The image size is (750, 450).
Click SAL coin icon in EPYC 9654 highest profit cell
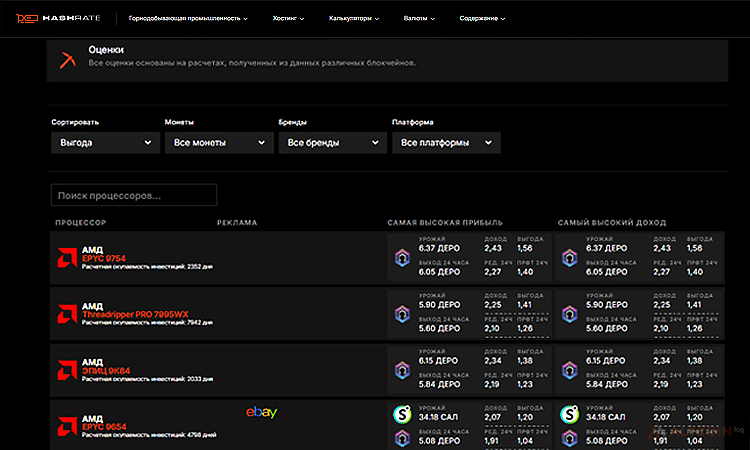[402, 414]
